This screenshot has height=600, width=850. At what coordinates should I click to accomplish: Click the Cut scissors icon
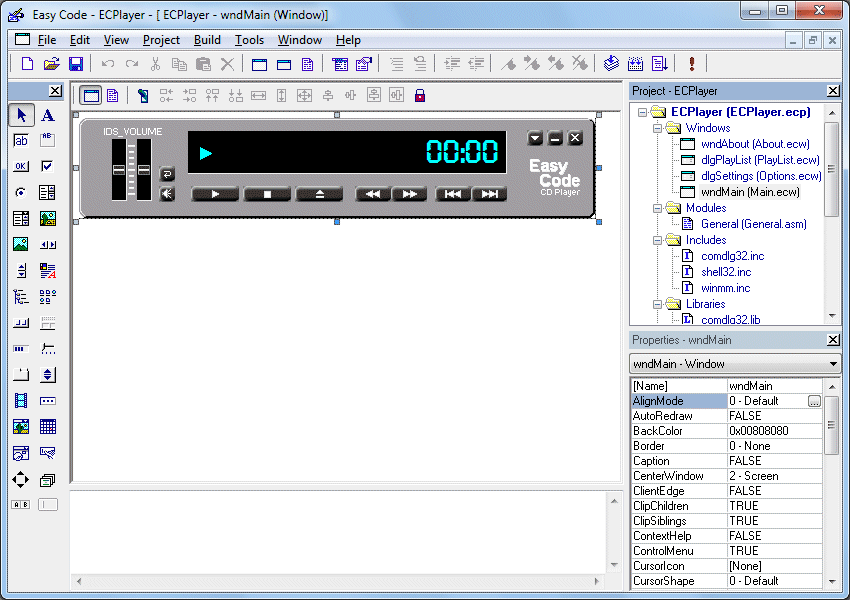click(156, 64)
